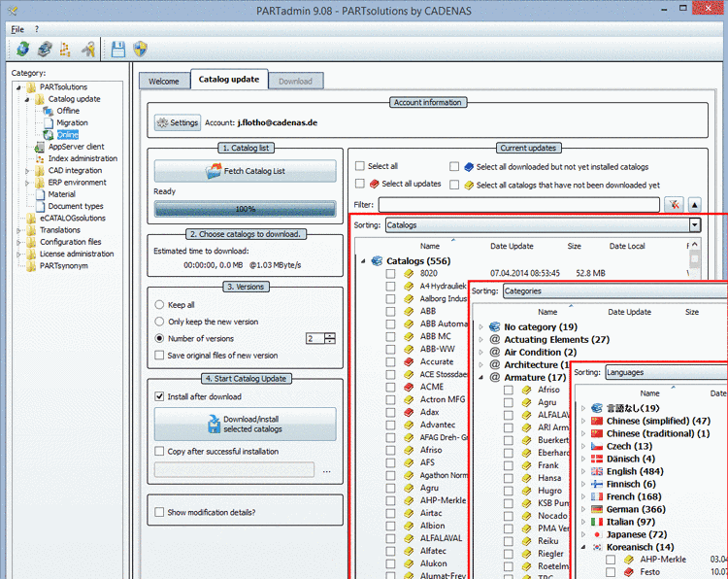Tick Select all downloaded but not installed catalogs
This screenshot has height=579, width=728.
point(454,166)
